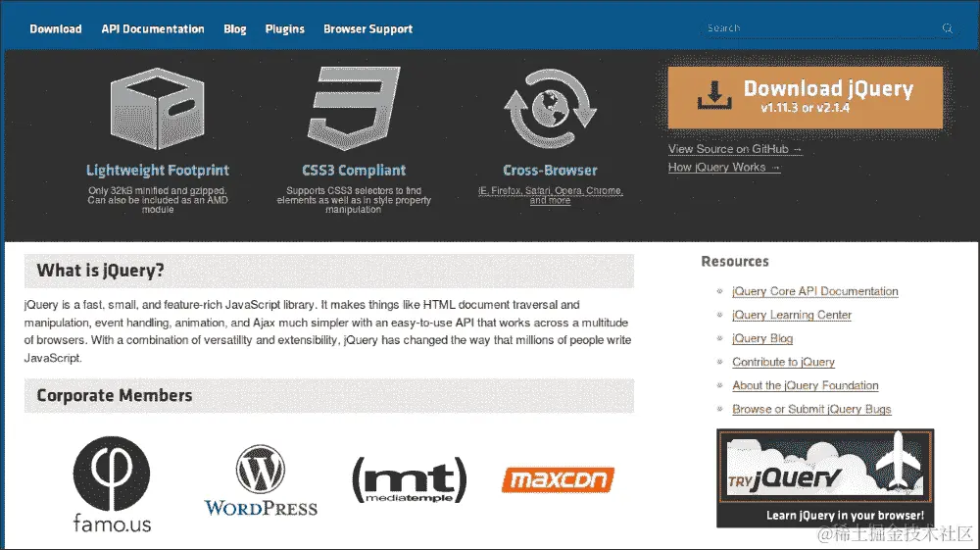Open the Download nav item
Screen dimensions: 980x550
[x=56, y=28]
